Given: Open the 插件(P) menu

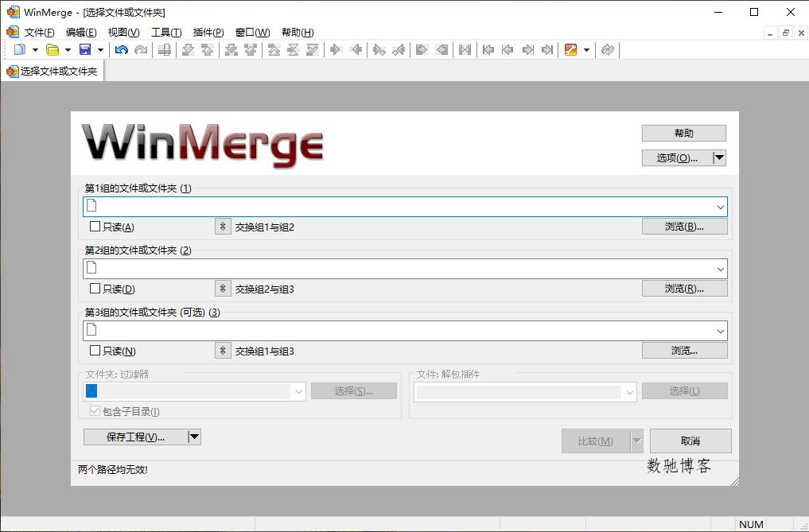Looking at the screenshot, I should click(x=208, y=33).
